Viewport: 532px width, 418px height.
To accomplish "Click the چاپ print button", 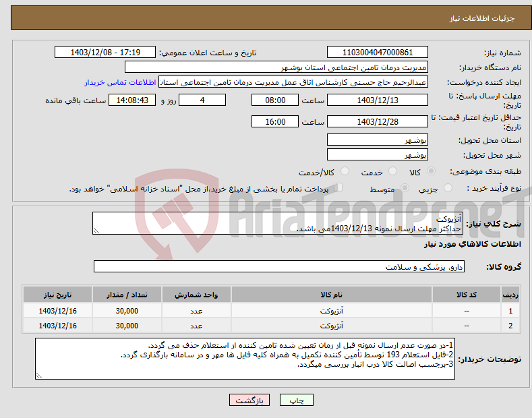I will point(296,400).
